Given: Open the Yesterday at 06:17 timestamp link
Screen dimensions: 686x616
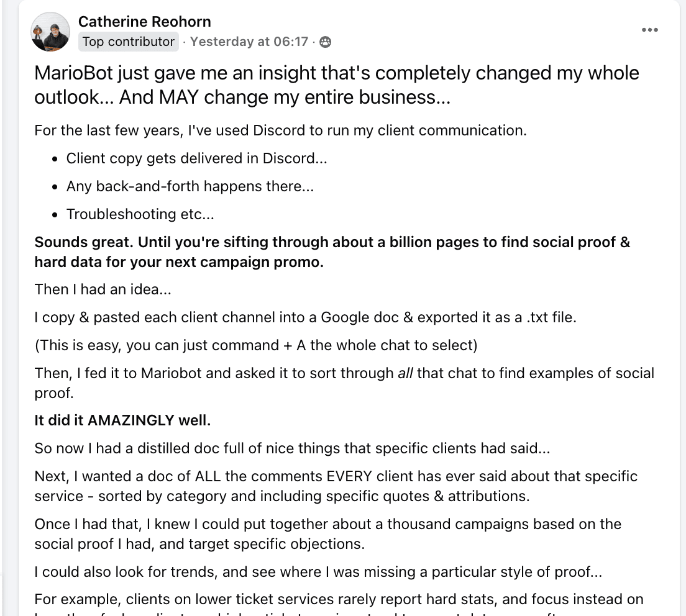Looking at the screenshot, I should tap(249, 42).
